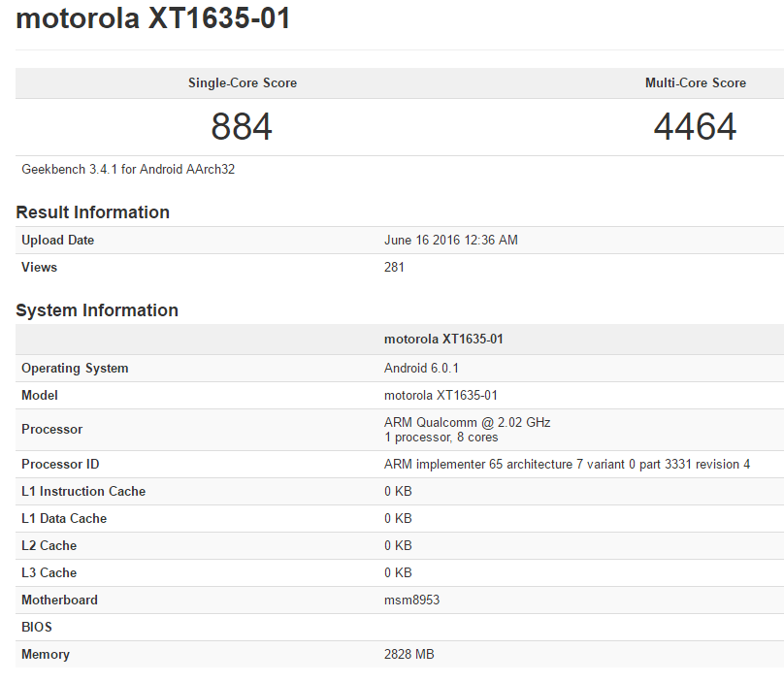Click the Upload Date row label
The image size is (784, 682).
(x=58, y=241)
